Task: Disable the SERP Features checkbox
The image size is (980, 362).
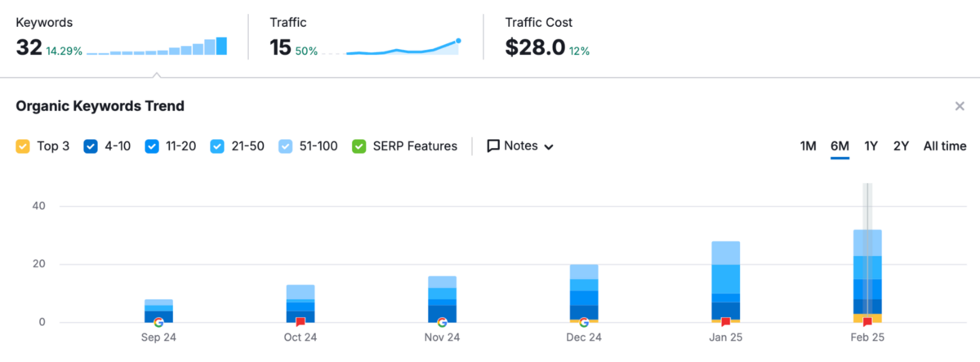Action: 359,147
